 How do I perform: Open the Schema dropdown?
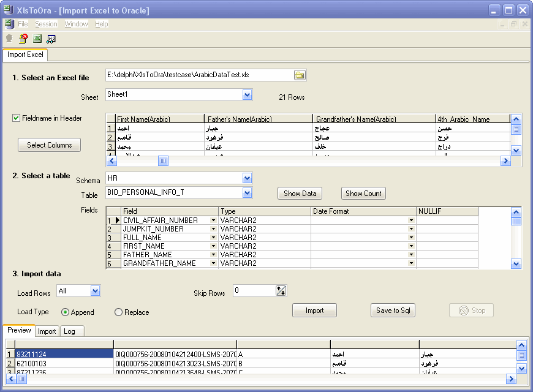pos(247,178)
